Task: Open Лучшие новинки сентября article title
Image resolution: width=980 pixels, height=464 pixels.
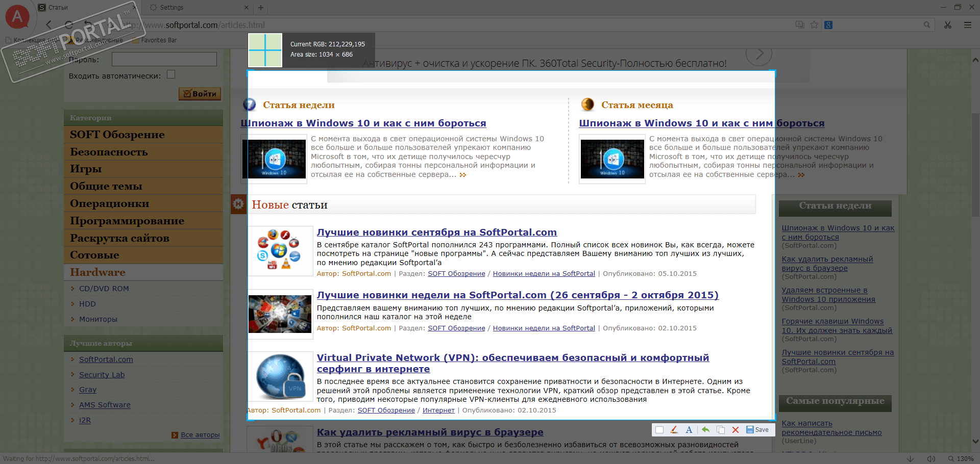Action: point(437,233)
